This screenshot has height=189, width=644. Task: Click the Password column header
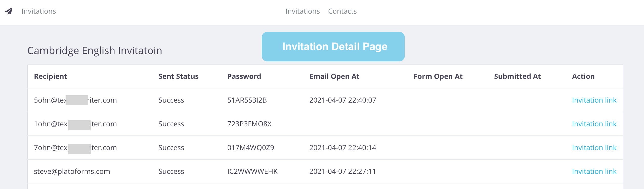point(244,76)
